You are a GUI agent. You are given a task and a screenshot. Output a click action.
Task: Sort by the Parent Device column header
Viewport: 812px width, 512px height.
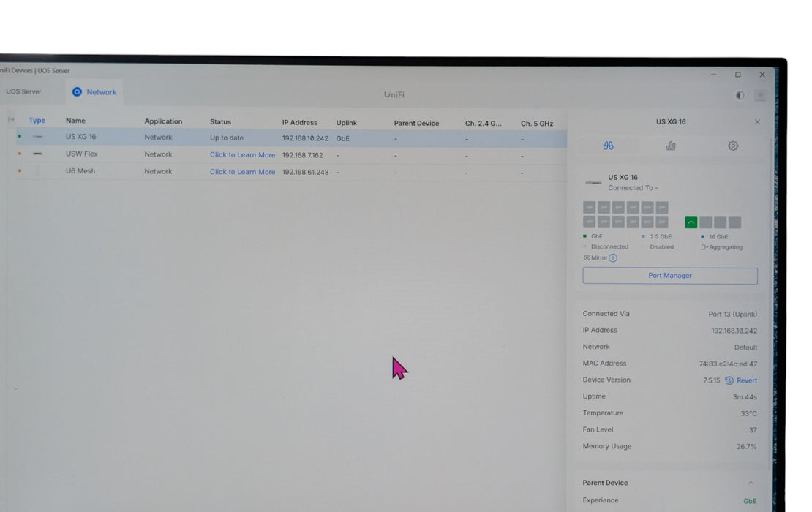pos(416,123)
